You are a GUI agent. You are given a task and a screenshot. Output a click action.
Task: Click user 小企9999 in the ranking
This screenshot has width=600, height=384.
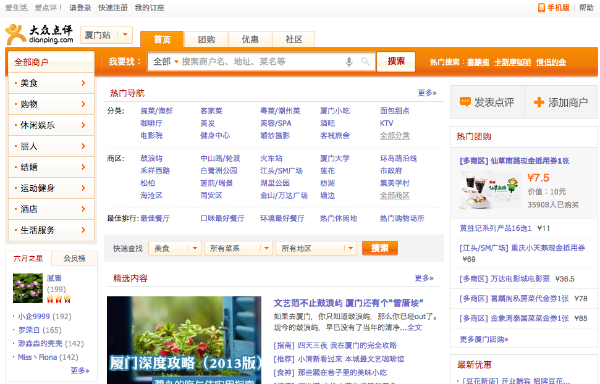coord(34,316)
